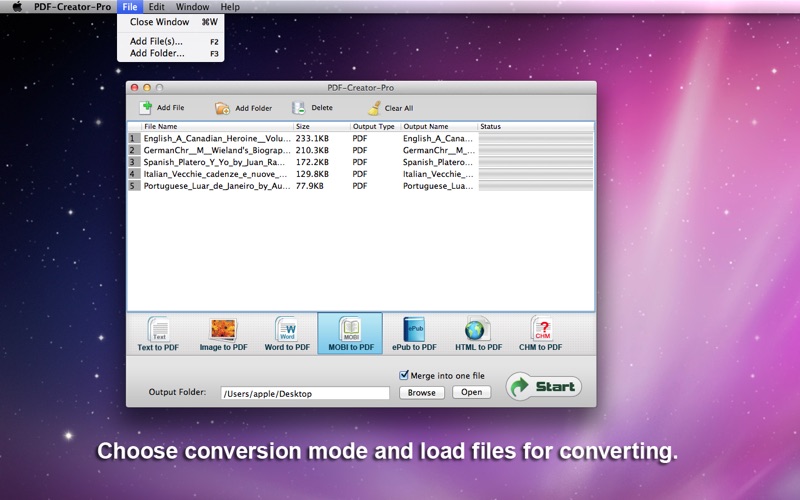Click output name Spanish_Platero...
The image size is (800, 500).
[x=438, y=162]
